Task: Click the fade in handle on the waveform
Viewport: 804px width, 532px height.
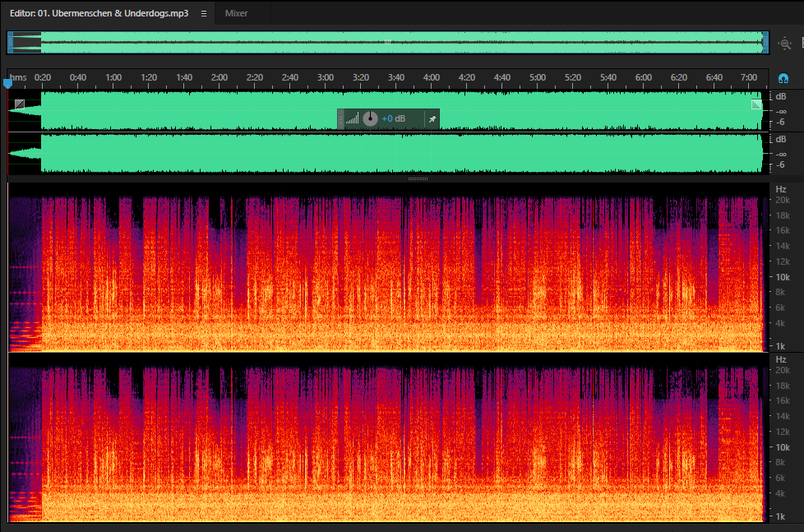Action: (20, 104)
